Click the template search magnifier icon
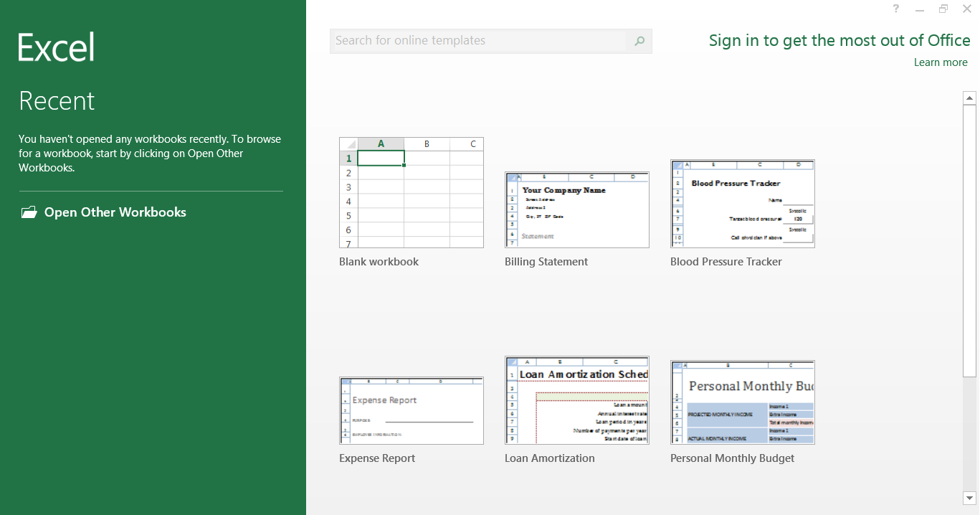 click(639, 41)
